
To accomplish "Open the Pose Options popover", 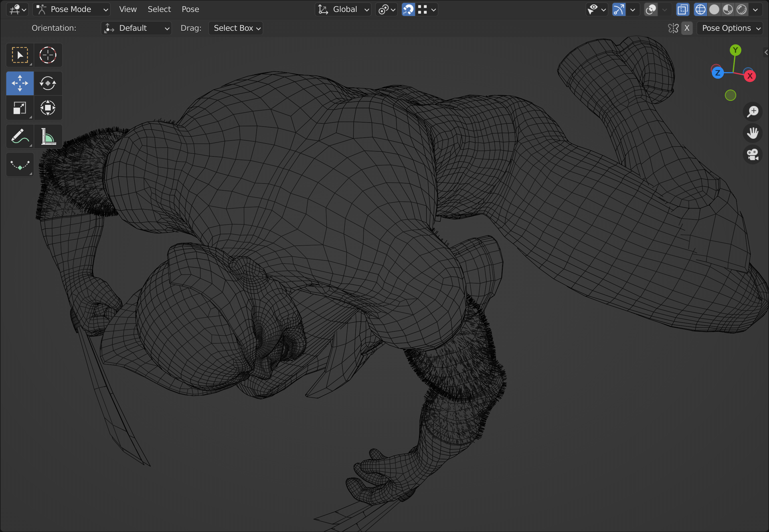I will point(730,28).
